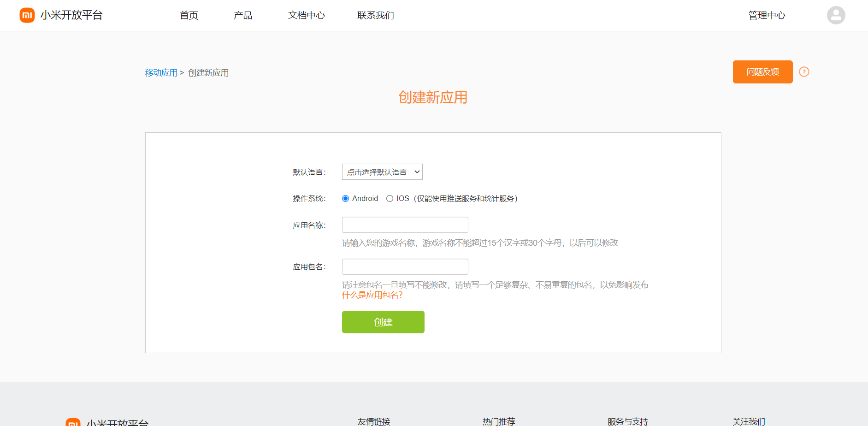Go to 首页 in the top navigation
This screenshot has width=868, height=426.
pos(189,16)
